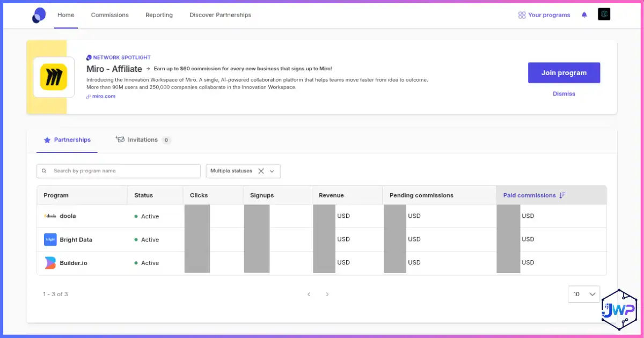Click the Invitations count badge 0
Screen dimensions: 644x338
(x=166, y=140)
